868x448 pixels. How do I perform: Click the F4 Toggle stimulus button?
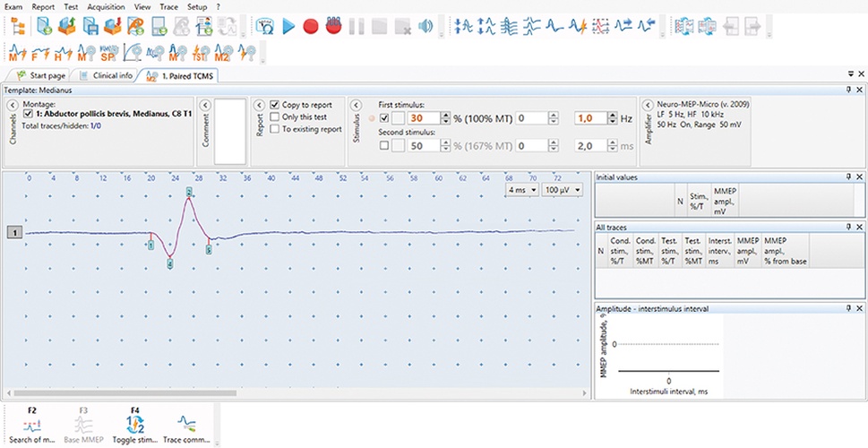(137, 426)
